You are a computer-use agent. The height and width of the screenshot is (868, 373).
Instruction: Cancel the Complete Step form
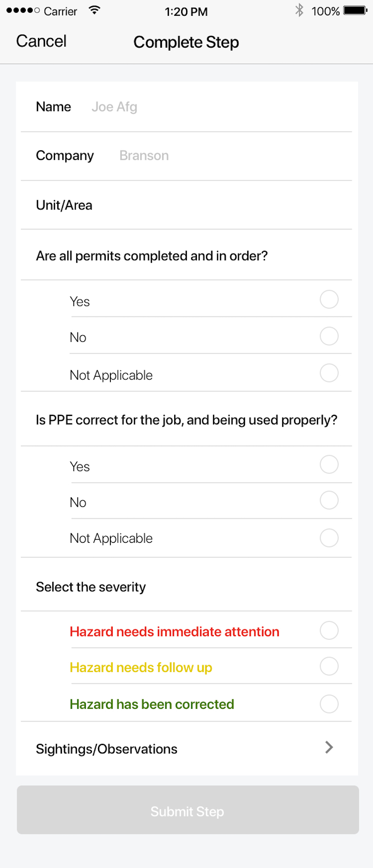click(x=42, y=41)
